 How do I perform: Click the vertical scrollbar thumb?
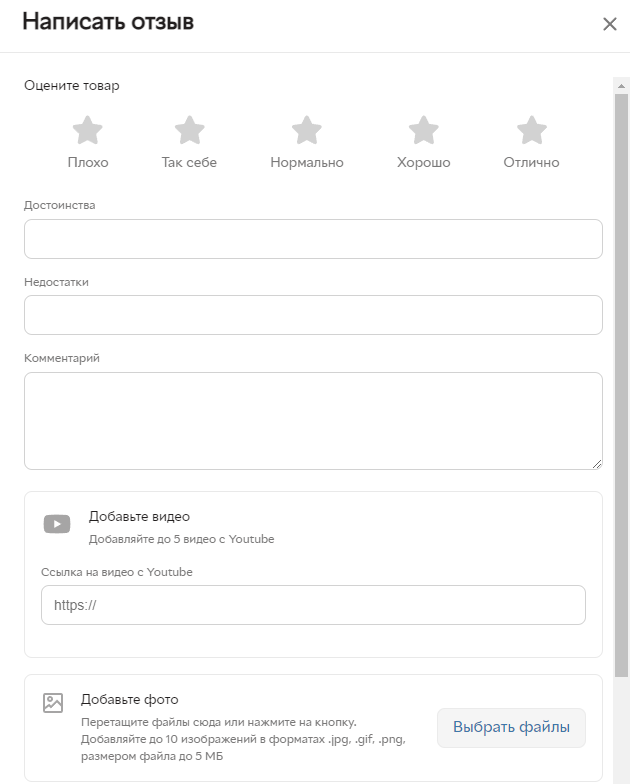621,385
